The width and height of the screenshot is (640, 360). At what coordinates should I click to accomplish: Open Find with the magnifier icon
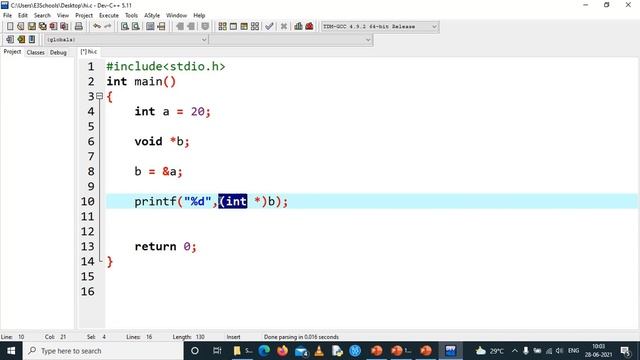(x=124, y=27)
